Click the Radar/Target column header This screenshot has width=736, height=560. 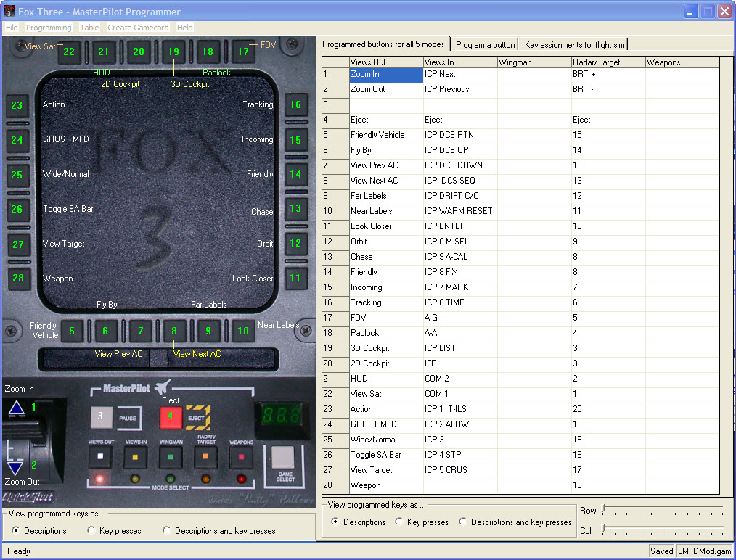pos(608,62)
